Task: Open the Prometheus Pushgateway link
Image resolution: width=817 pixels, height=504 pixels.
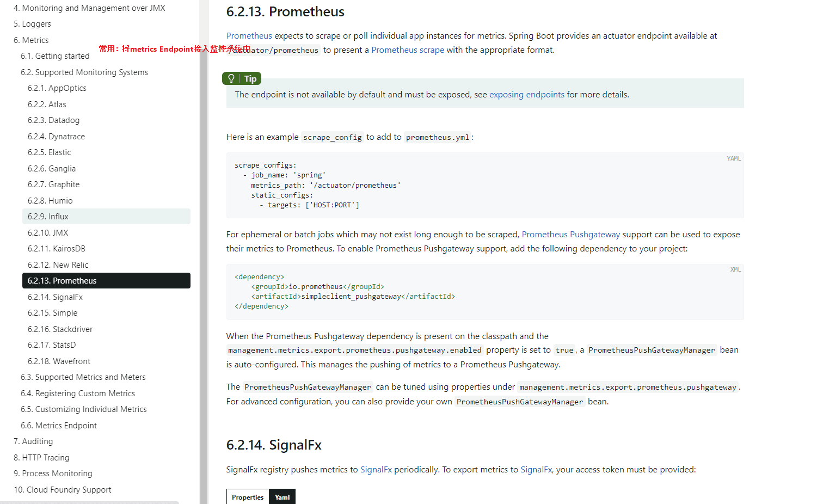Action: 570,235
